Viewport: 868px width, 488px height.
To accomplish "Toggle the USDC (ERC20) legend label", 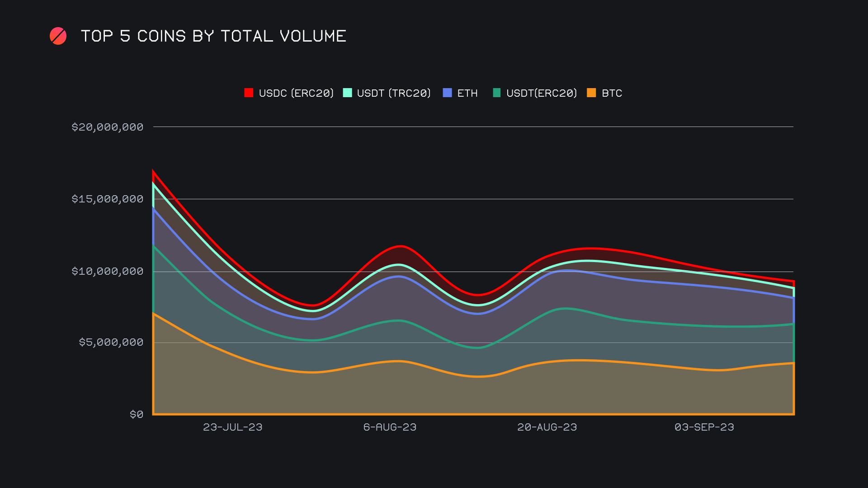I will (296, 93).
